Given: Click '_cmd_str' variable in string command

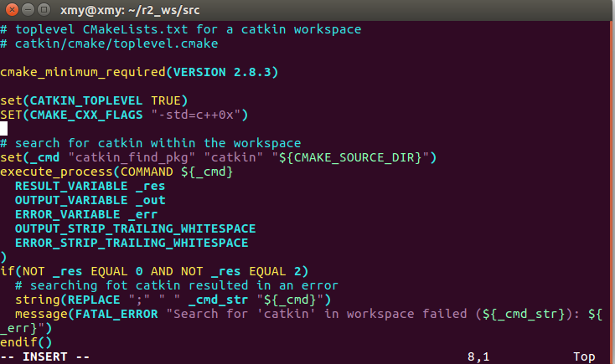Looking at the screenshot, I should coord(218,300).
